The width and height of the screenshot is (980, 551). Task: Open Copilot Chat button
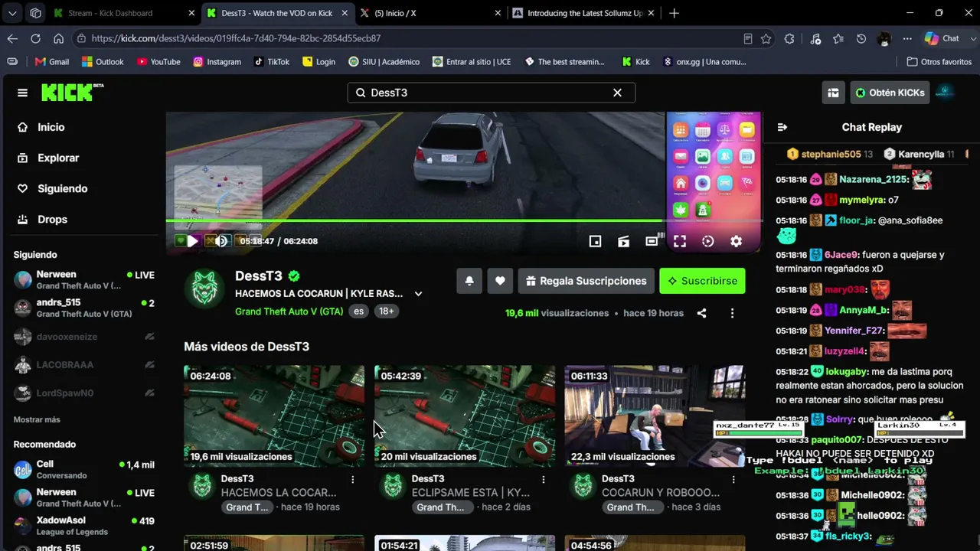(x=942, y=38)
